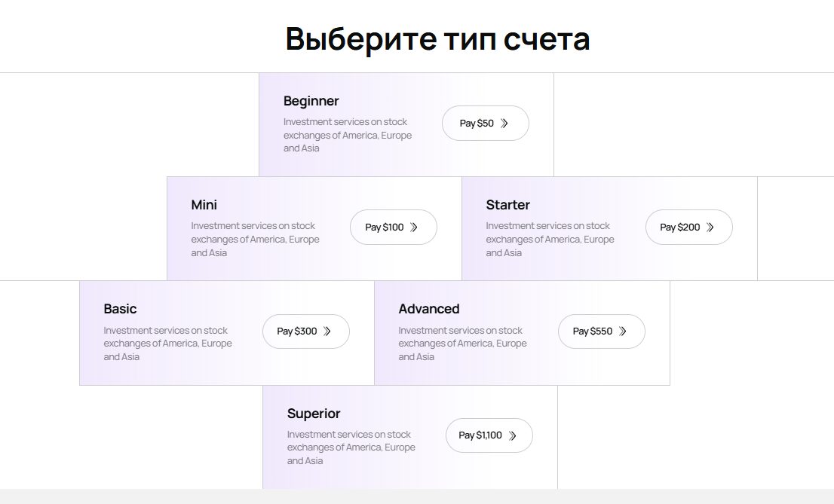Choose the Advanced account heading
This screenshot has height=504, width=834.
click(428, 309)
